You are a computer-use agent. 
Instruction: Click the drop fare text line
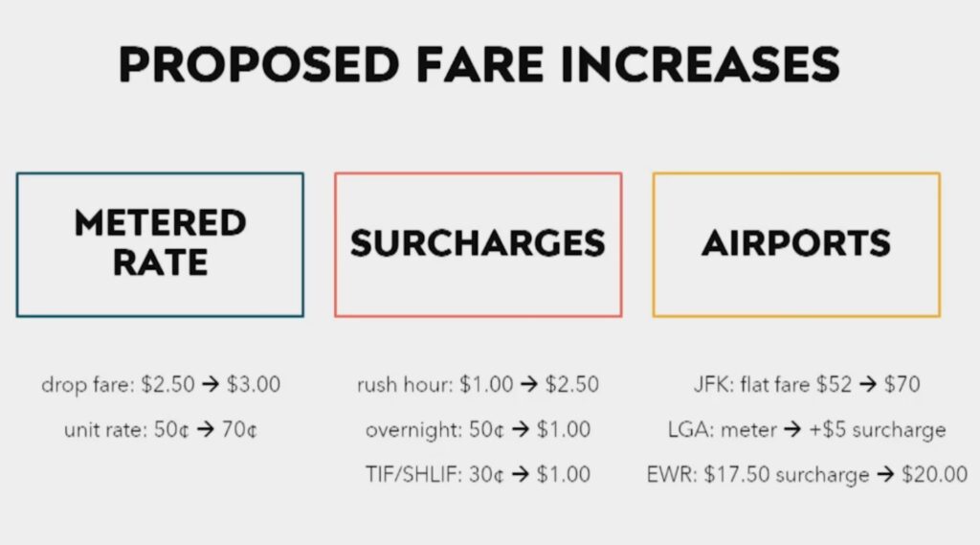[x=161, y=385]
